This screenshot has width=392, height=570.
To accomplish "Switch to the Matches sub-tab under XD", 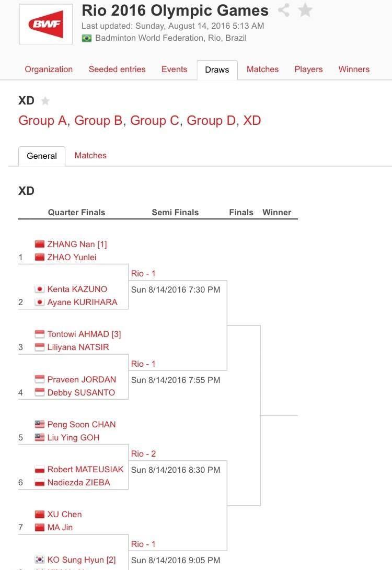I will tap(90, 156).
